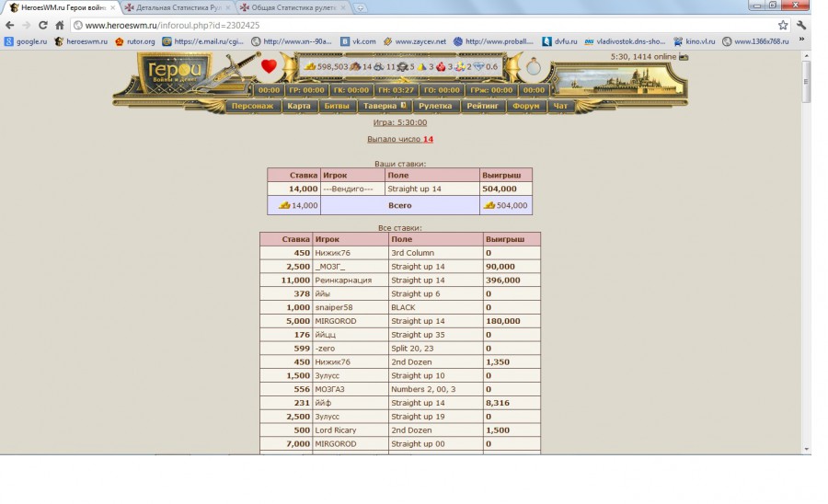The image size is (828, 504).
Task: Reload the page
Action: (x=42, y=25)
